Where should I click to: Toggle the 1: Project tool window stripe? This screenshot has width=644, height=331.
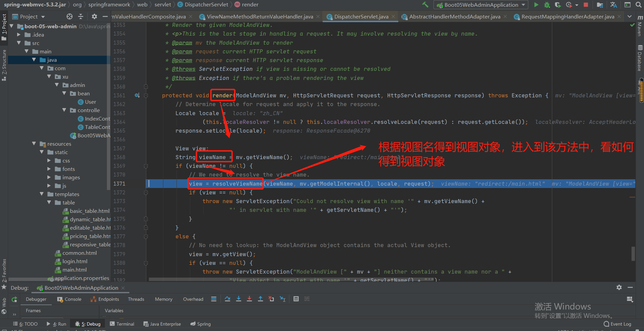pyautogui.click(x=4, y=27)
